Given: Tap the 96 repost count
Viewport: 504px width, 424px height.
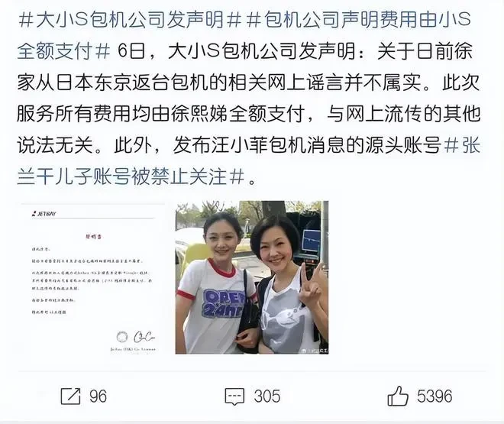Looking at the screenshot, I should click(98, 396).
